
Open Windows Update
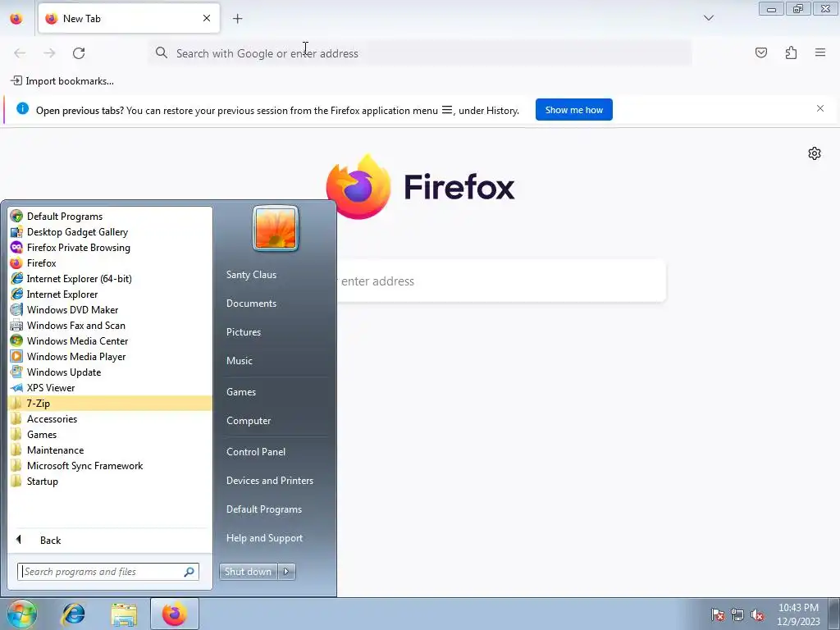click(110, 372)
